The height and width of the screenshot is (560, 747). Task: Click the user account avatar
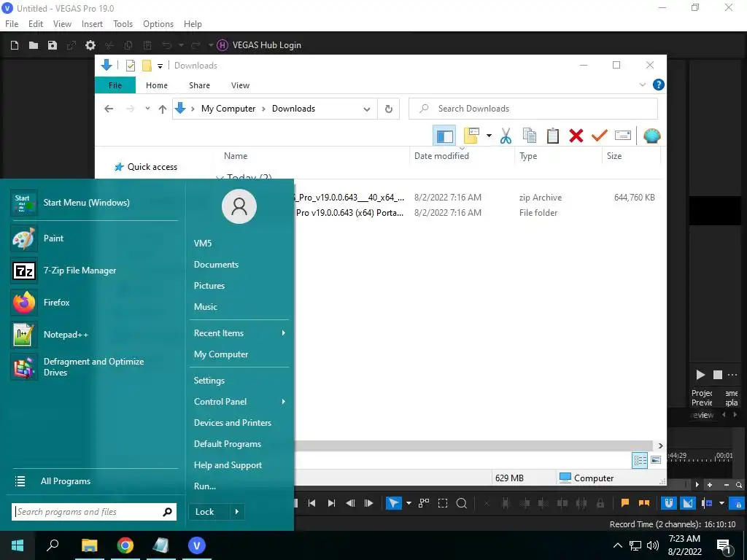[239, 206]
